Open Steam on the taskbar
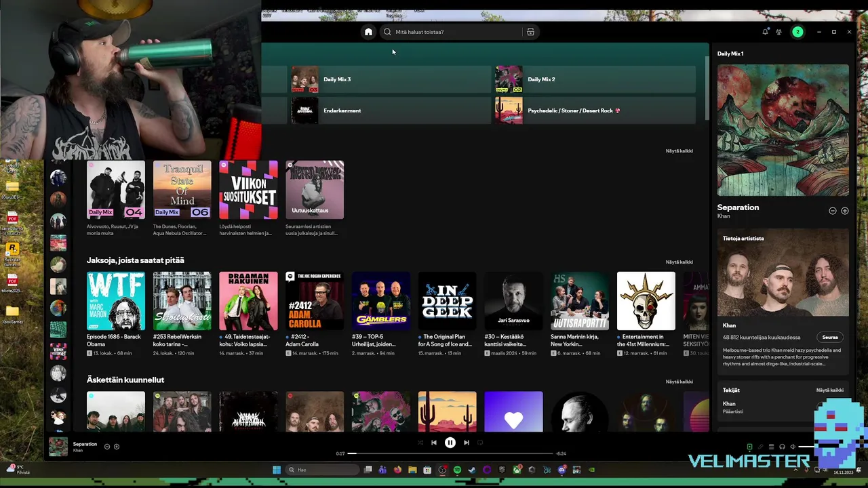Screen dimensions: 868x488 [x=472, y=470]
